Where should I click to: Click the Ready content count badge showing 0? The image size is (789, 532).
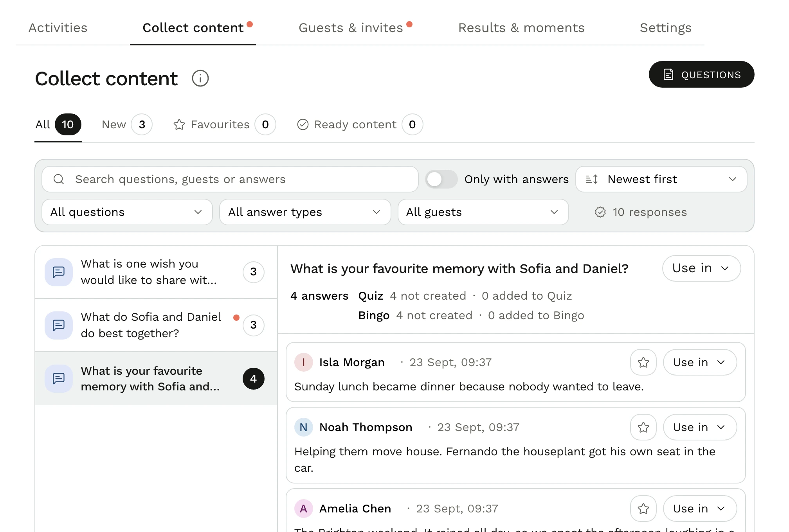point(412,124)
